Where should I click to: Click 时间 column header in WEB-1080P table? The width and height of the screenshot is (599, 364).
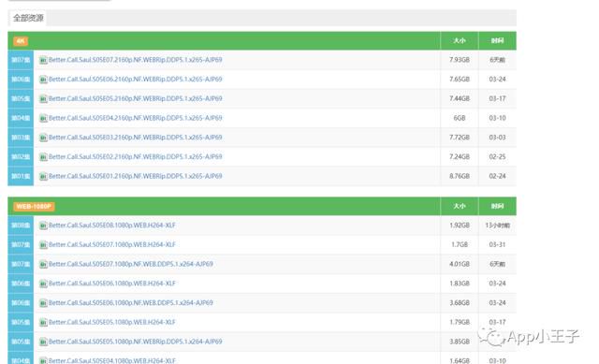pos(497,206)
